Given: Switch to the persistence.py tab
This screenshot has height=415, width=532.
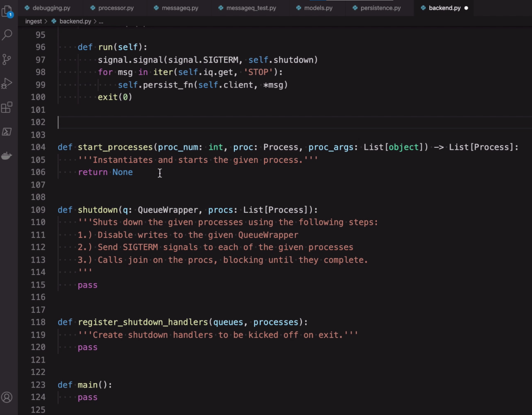Looking at the screenshot, I should [377, 8].
